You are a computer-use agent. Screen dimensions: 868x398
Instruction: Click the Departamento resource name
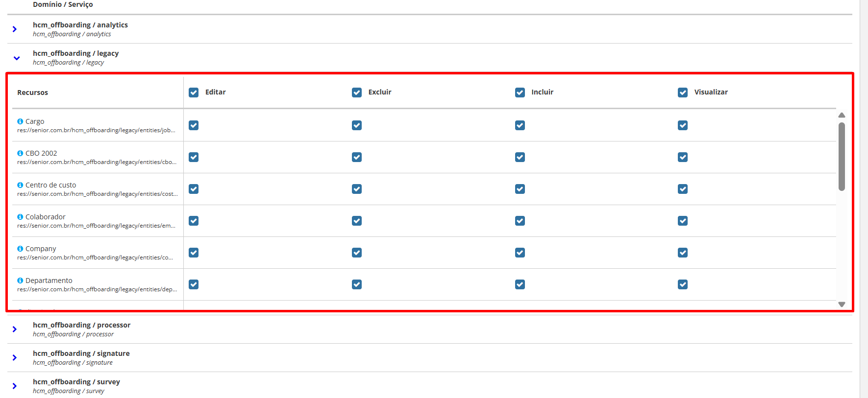click(x=49, y=281)
